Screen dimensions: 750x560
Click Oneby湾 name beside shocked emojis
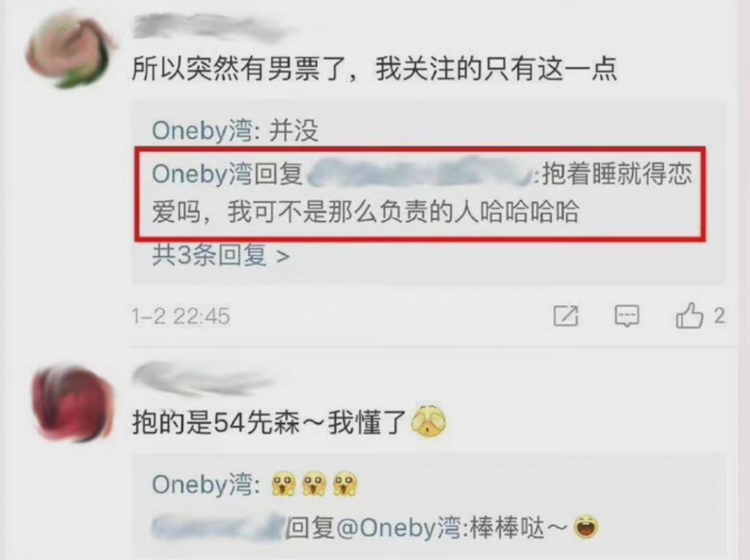coord(202,485)
